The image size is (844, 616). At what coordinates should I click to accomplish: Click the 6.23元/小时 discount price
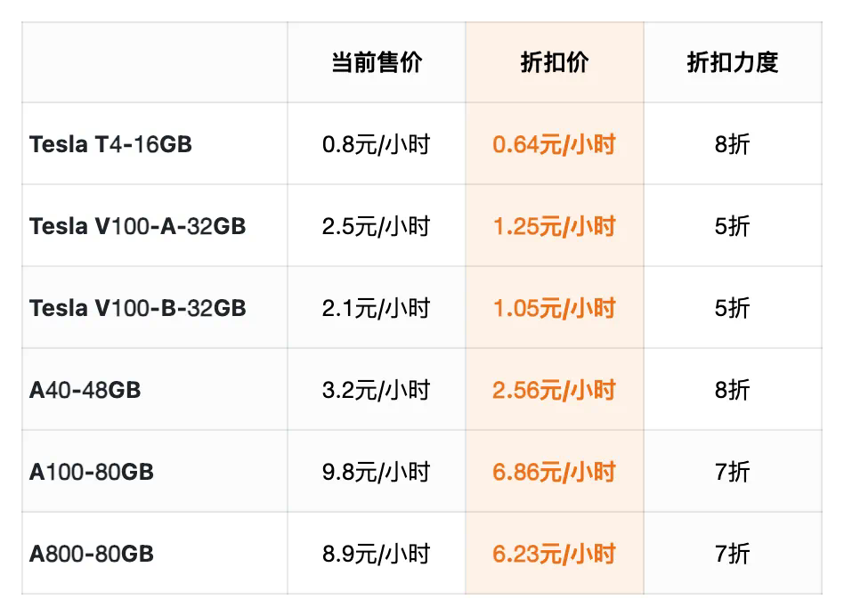pos(554,554)
